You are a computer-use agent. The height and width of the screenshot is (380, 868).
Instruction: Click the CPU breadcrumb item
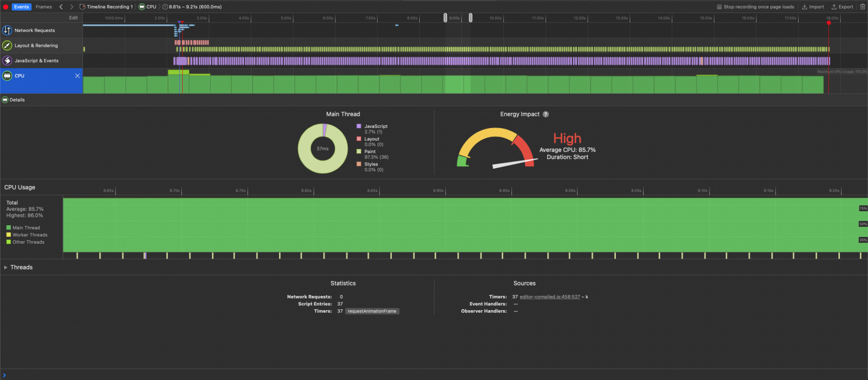coord(148,7)
